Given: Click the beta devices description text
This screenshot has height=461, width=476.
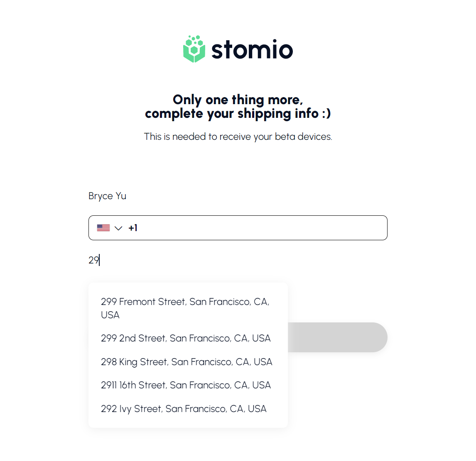Looking at the screenshot, I should [x=238, y=137].
